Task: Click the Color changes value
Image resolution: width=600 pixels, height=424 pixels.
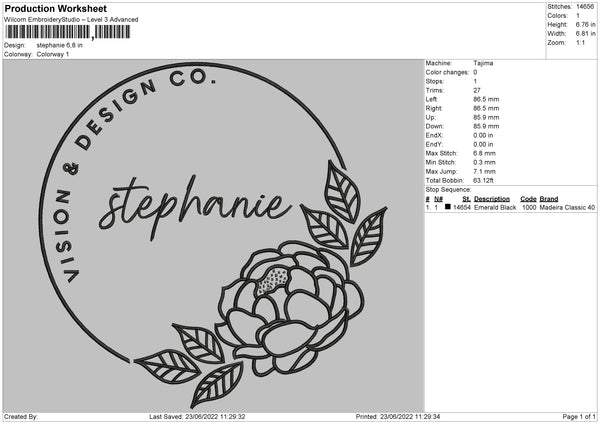Action: (x=475, y=72)
